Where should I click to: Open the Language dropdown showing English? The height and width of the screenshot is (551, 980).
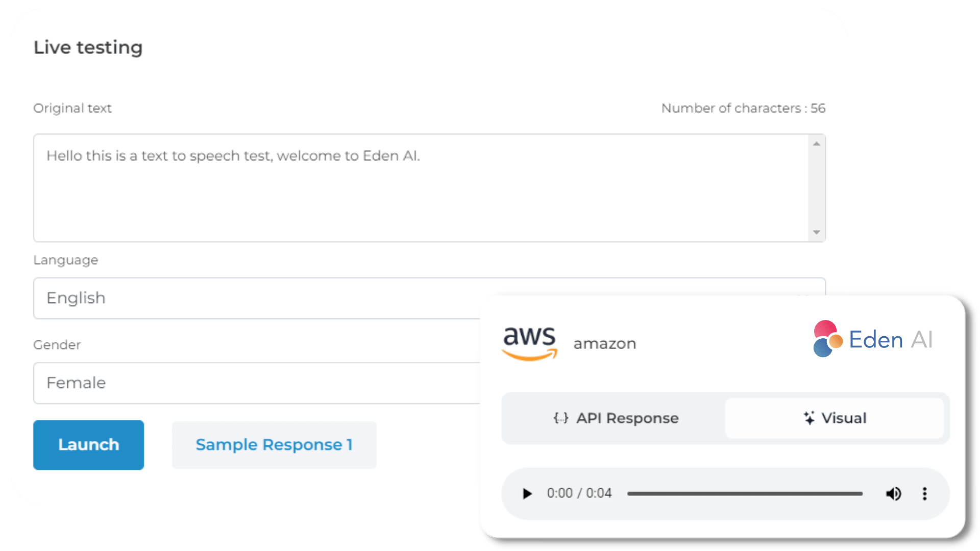(x=255, y=298)
